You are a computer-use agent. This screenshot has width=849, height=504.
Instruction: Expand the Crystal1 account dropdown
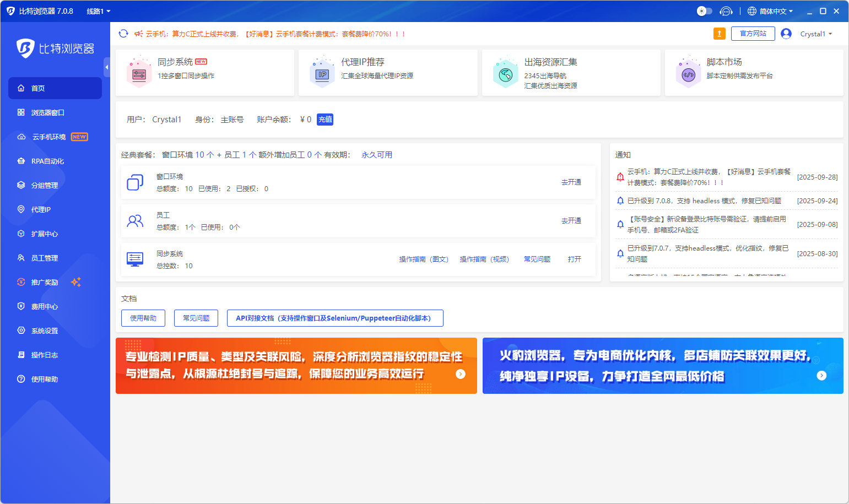point(816,34)
